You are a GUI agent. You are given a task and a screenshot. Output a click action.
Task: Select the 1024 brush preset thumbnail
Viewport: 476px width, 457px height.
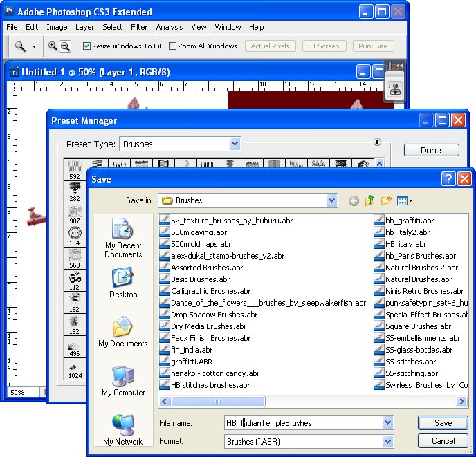click(75, 369)
